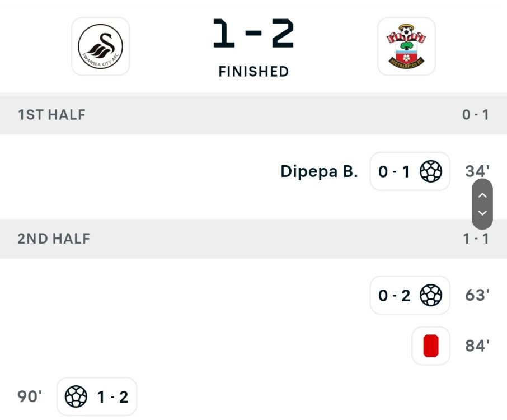Click the red card icon at 84'

tap(431, 346)
